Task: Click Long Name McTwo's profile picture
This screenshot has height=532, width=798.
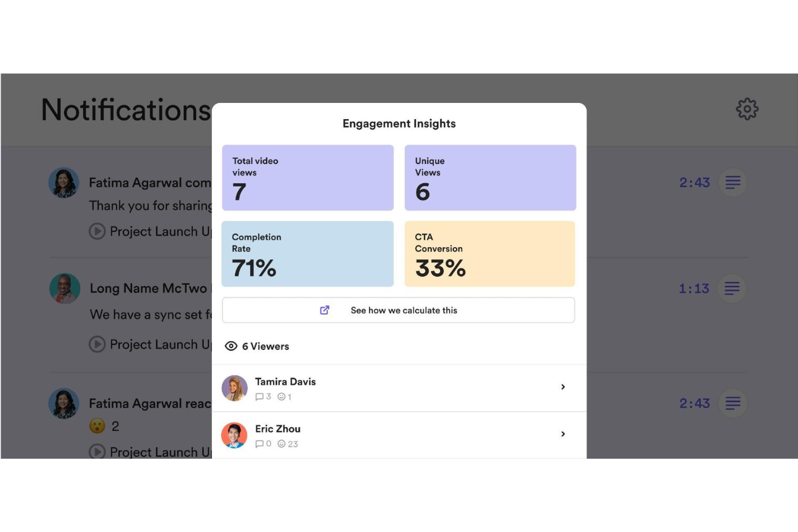Action: coord(65,288)
